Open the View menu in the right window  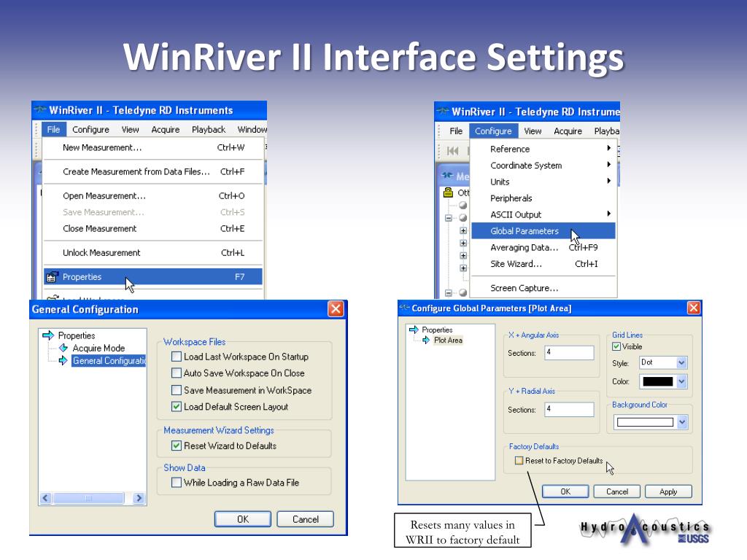coord(533,131)
